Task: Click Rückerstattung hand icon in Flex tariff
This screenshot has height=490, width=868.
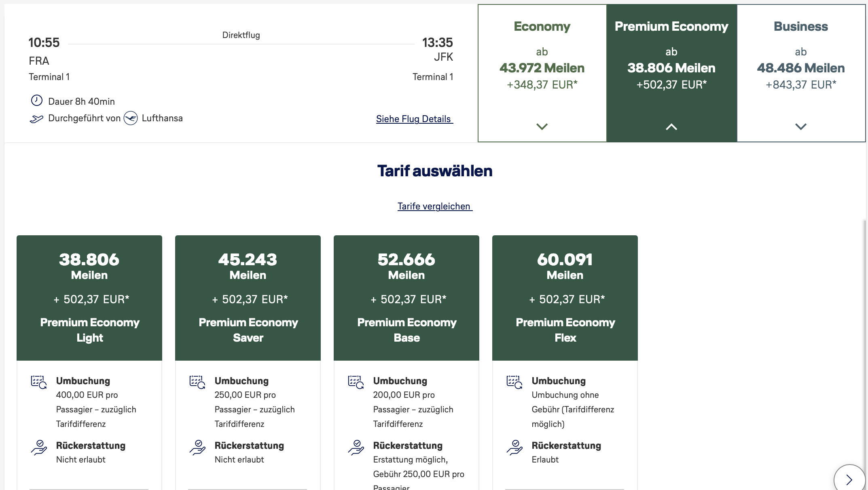Action: tap(514, 448)
